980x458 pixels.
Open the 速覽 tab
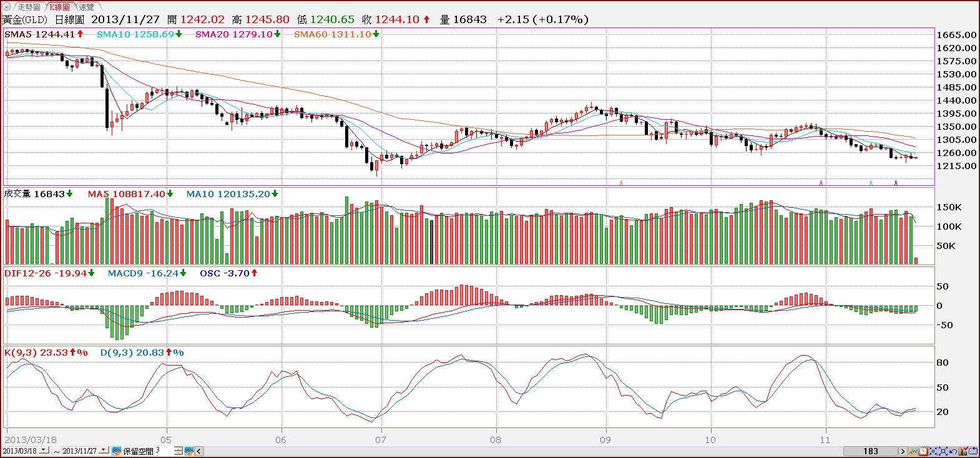(x=87, y=7)
